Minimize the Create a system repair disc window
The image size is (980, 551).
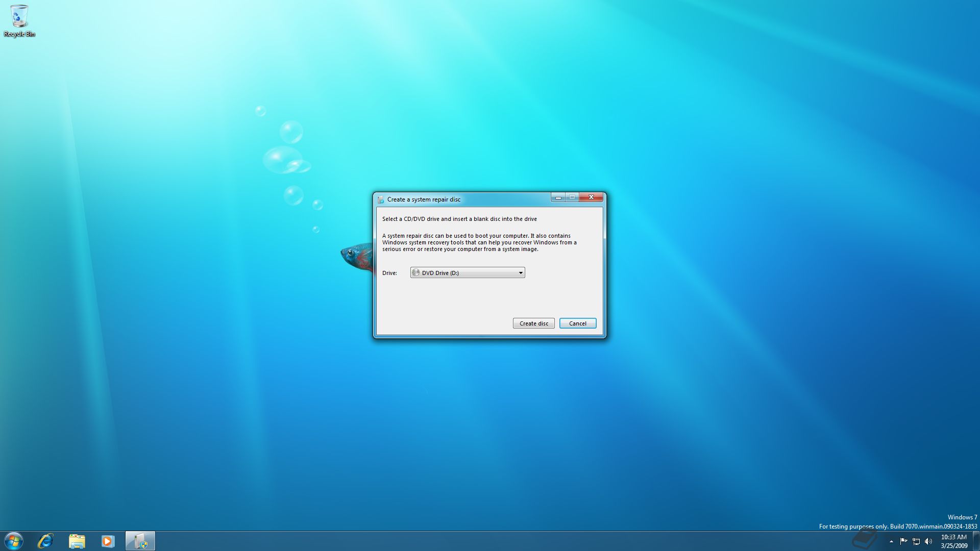558,197
